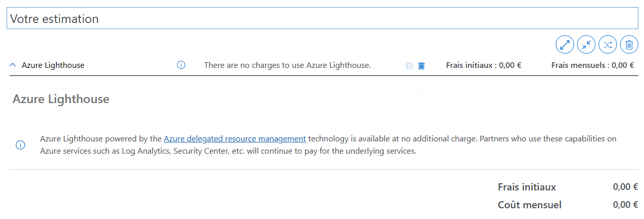Click the shuffle rearrange services icon
The width and height of the screenshot is (644, 219).
[608, 45]
